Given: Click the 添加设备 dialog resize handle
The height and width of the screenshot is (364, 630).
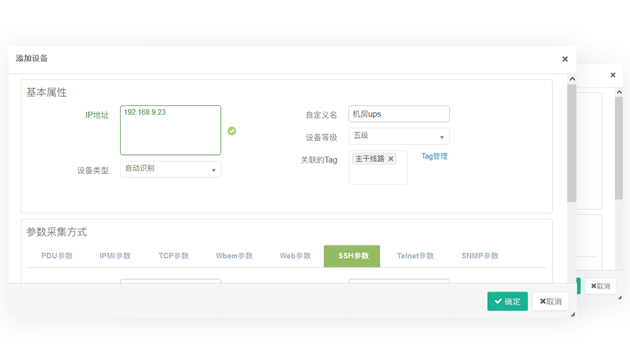Looking at the screenshot, I should point(573,315).
